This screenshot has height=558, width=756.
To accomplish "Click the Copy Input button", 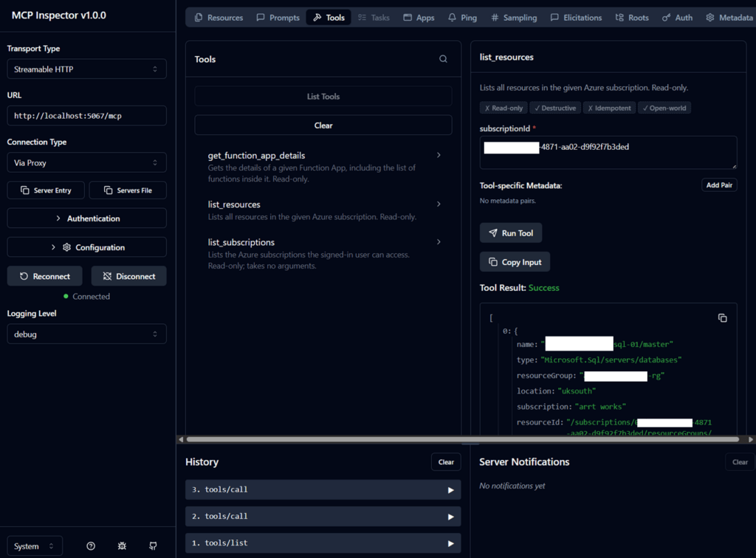I will [x=515, y=261].
